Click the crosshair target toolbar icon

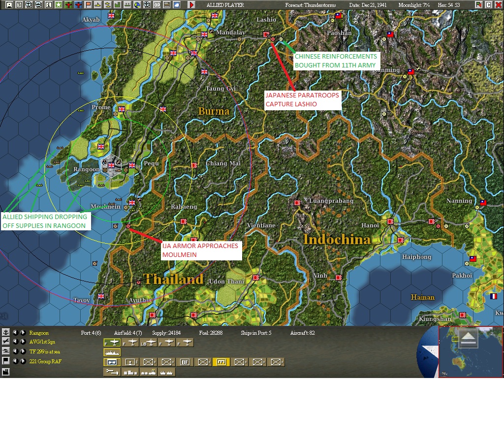147,4
